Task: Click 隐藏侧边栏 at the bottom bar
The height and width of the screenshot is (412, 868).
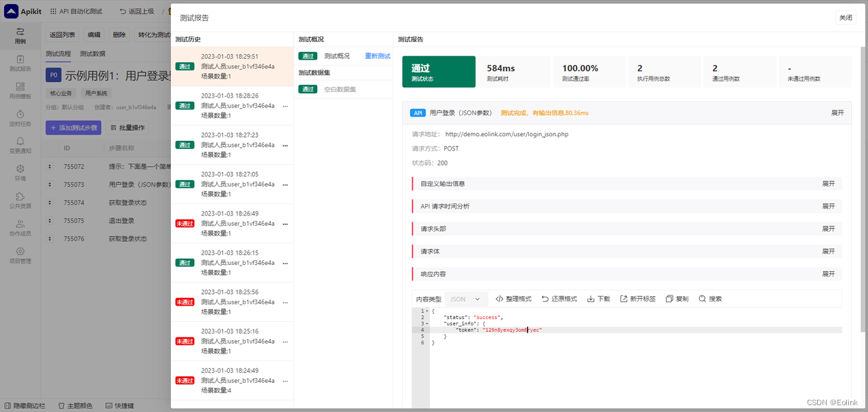Action: 24,405
